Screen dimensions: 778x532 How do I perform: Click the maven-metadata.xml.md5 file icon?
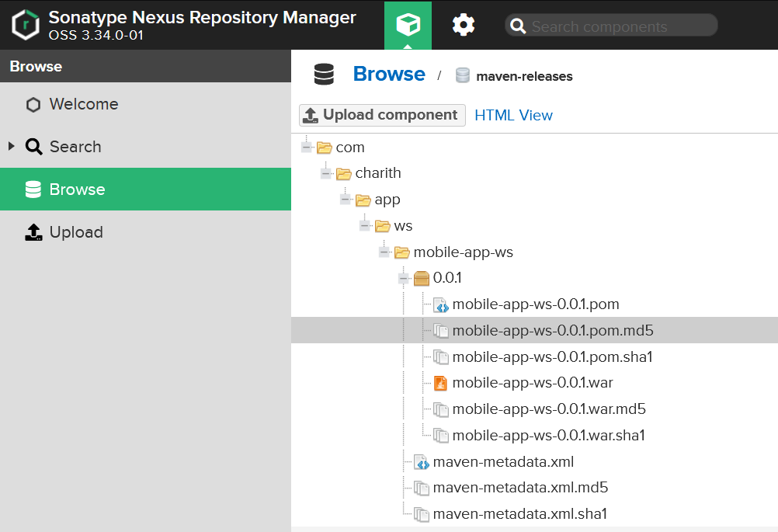422,489
